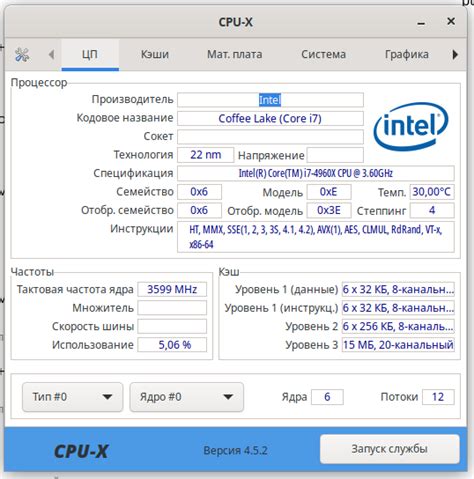Viewport: 474px width, 479px height.
Task: Minimize the CPU-X window
Action: [x=421, y=23]
